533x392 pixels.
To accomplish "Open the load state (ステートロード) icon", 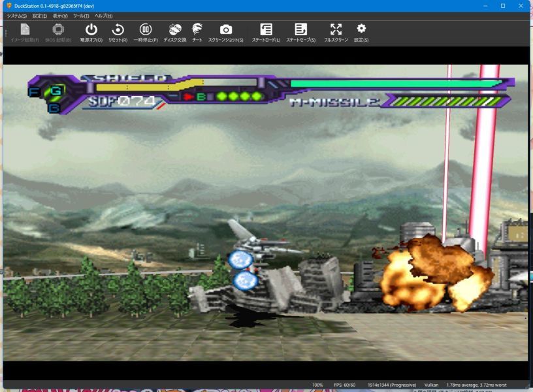I will (266, 33).
